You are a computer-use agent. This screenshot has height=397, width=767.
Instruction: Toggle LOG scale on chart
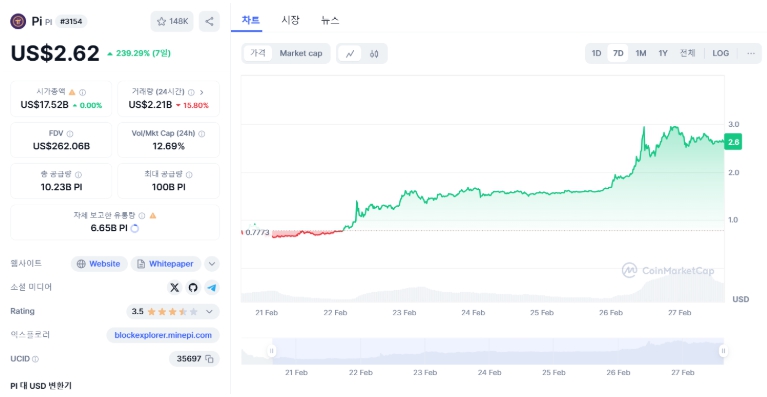721,53
